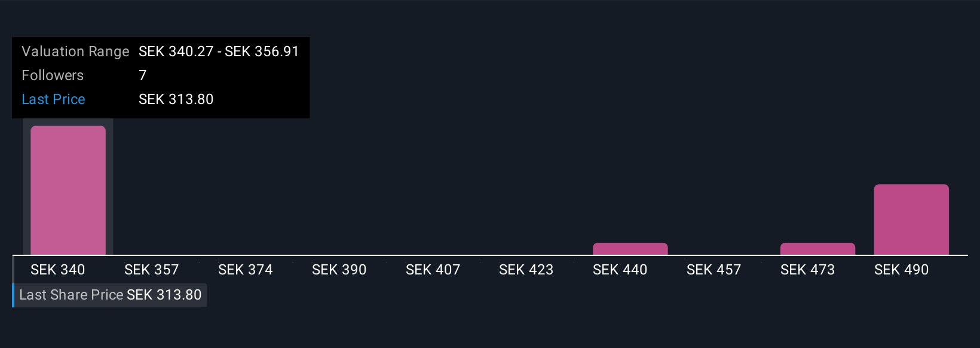The width and height of the screenshot is (980, 348).
Task: Click the tall pink bar at SEK 340
Action: [68, 190]
